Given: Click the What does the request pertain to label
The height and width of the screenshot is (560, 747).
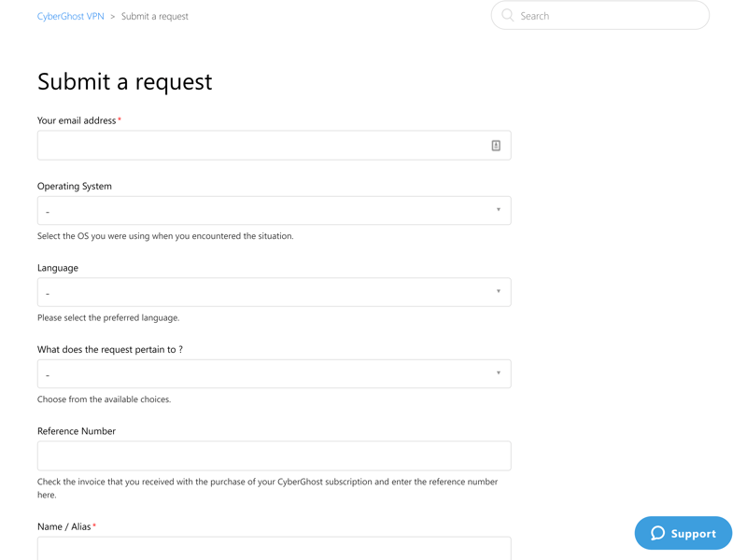Looking at the screenshot, I should [110, 349].
